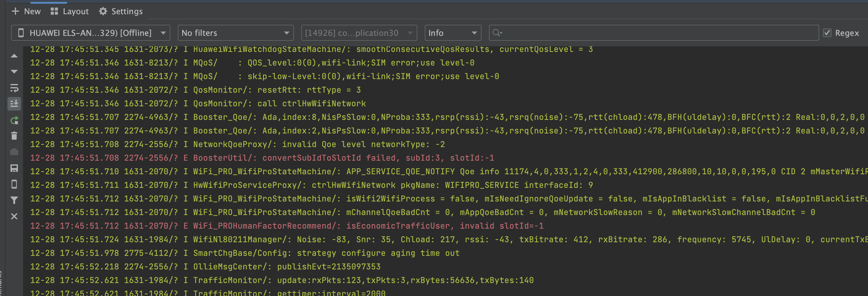Screen dimensions: 868x296
Task: Click the X close icon in sidebar
Action: coord(14,216)
